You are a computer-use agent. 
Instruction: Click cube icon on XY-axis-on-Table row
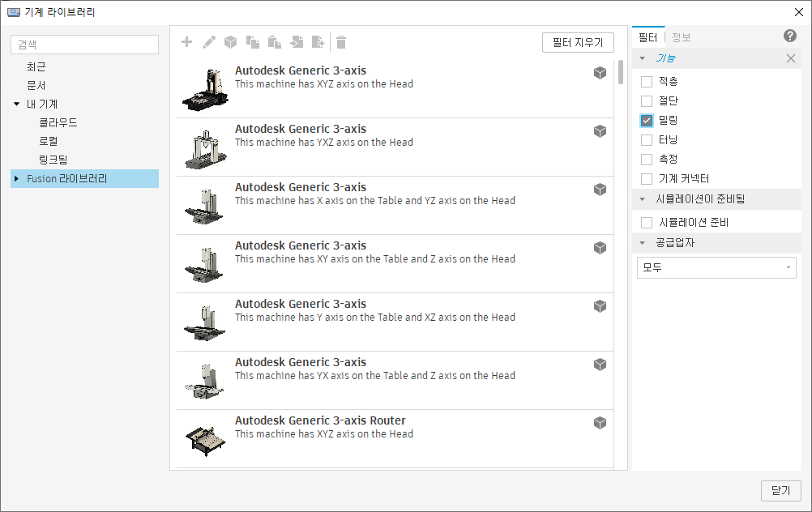[x=600, y=248]
